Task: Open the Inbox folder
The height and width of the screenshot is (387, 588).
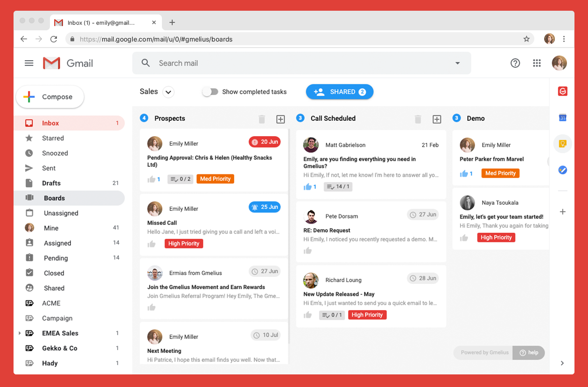Action: tap(69, 123)
